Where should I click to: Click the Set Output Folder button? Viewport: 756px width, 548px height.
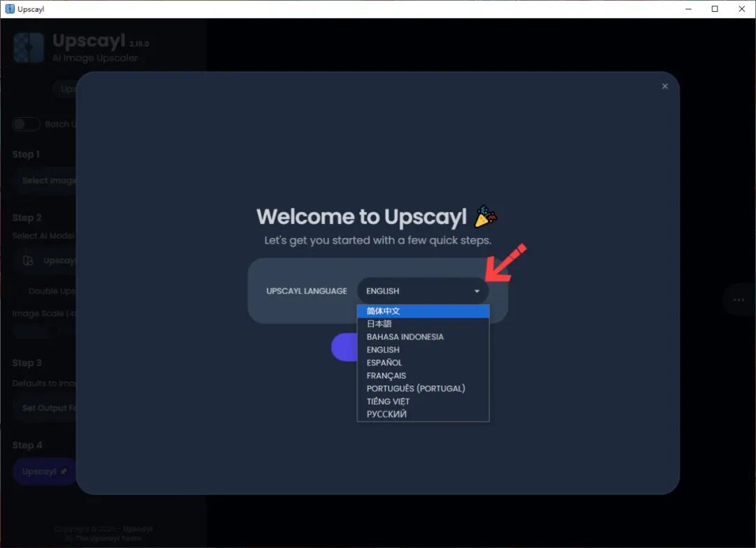(x=45, y=408)
